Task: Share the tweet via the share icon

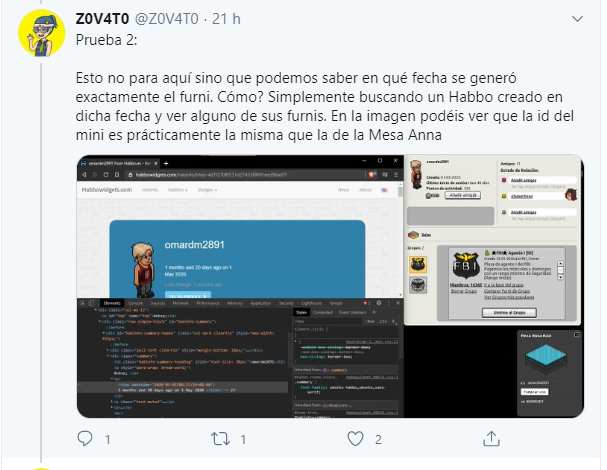Action: 491,438
